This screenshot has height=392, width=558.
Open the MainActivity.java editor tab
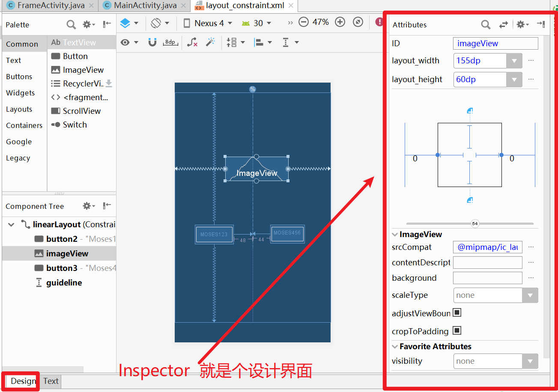click(x=145, y=6)
